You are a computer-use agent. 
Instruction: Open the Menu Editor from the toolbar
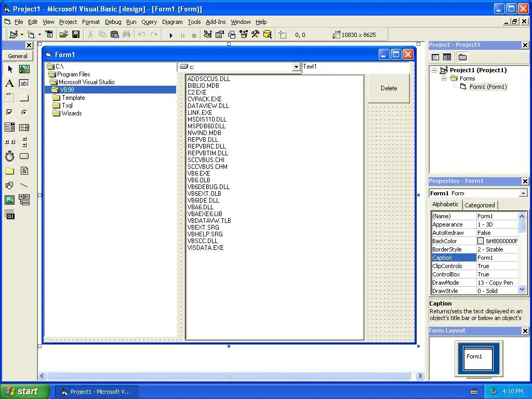[49, 35]
